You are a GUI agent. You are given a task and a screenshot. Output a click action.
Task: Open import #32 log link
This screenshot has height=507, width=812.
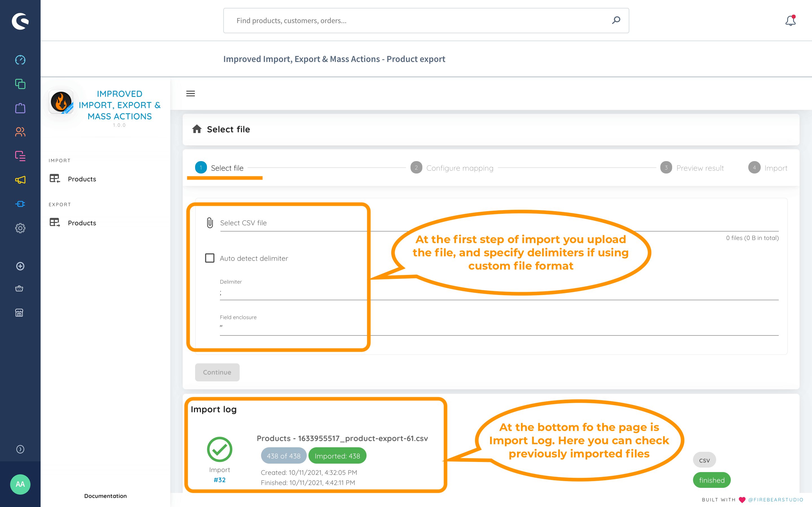click(219, 480)
